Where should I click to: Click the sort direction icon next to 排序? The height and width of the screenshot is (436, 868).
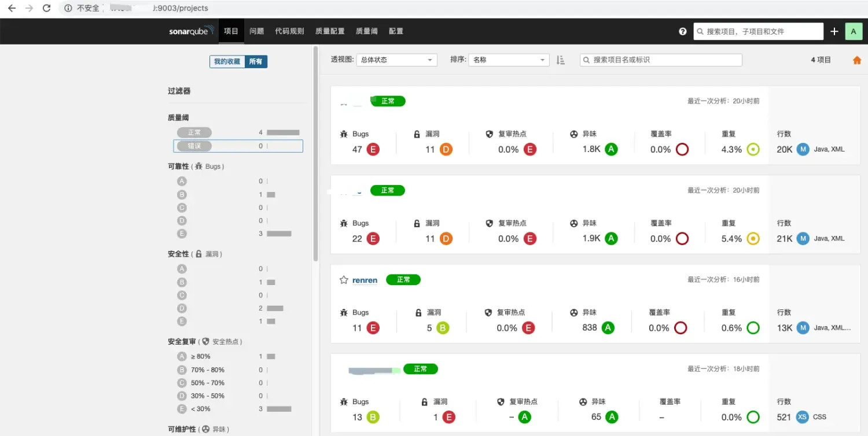[560, 60]
